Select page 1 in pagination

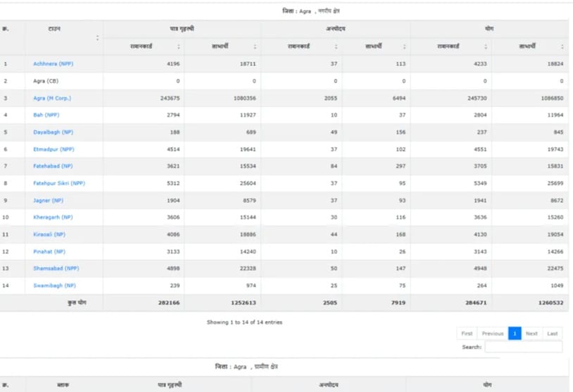(515, 334)
